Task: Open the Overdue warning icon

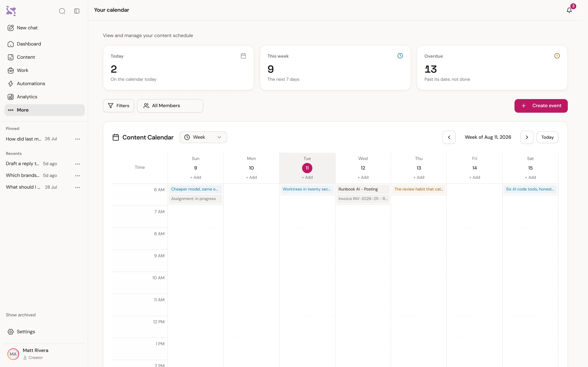Action: pyautogui.click(x=557, y=56)
